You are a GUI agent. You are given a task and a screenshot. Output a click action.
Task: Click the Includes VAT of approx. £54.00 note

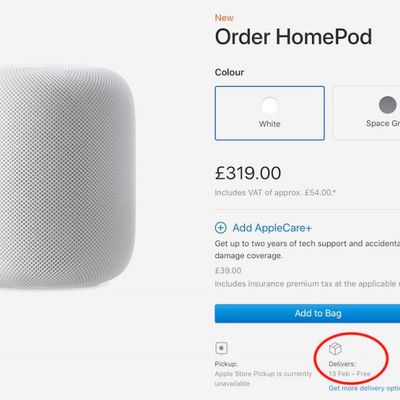pyautogui.click(x=275, y=193)
